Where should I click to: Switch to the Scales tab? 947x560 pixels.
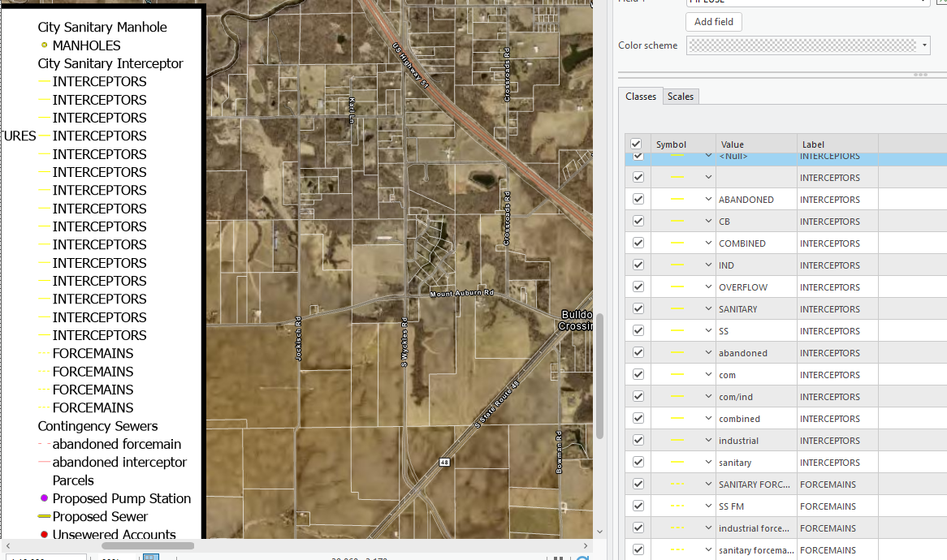681,97
